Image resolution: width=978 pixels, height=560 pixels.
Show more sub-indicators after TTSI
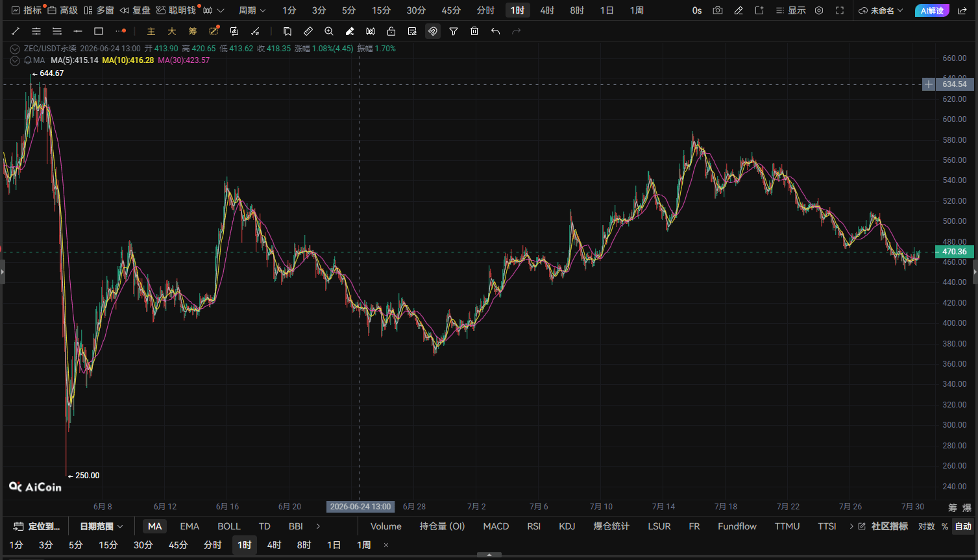point(851,526)
